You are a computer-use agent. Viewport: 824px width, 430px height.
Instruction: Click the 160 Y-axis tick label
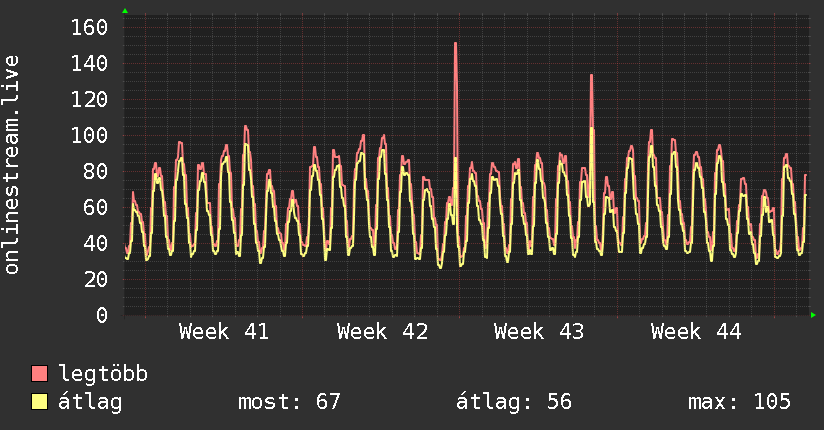[90, 27]
